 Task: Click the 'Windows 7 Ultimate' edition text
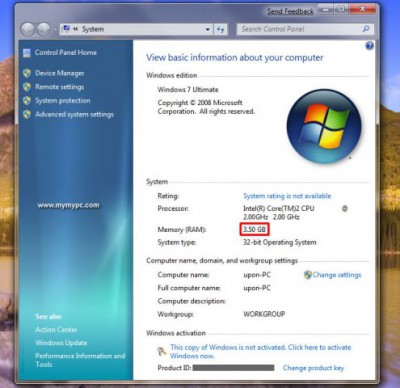click(188, 90)
